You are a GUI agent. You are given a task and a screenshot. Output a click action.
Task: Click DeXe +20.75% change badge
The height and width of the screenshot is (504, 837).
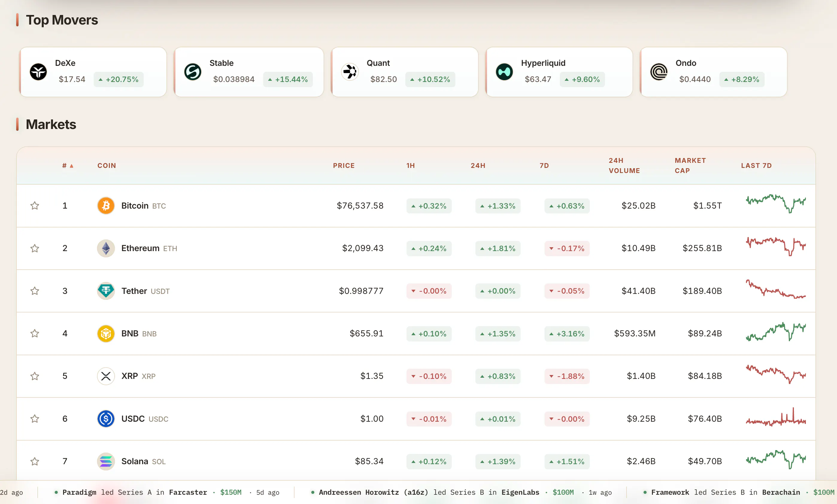[x=119, y=79]
